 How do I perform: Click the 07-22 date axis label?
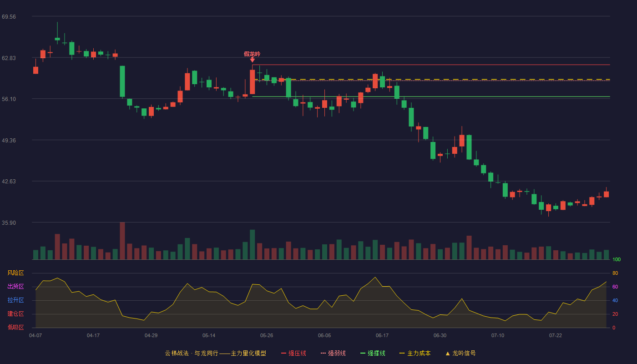(x=556, y=335)
